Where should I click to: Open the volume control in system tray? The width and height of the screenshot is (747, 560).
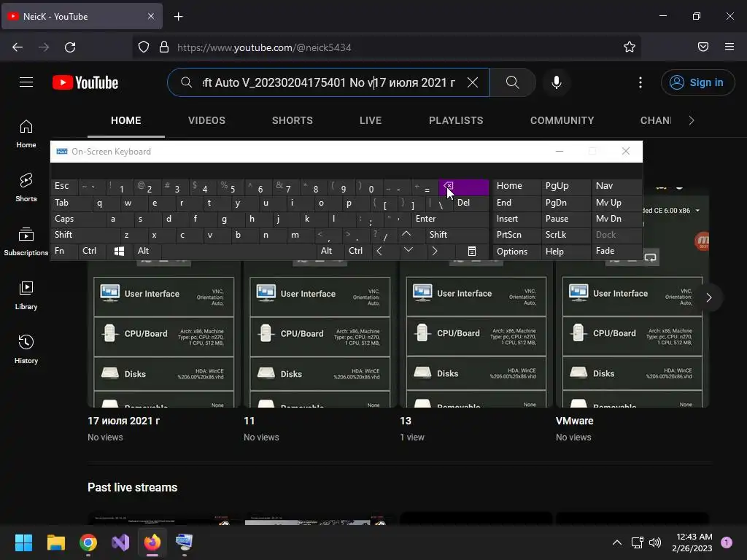click(655, 542)
